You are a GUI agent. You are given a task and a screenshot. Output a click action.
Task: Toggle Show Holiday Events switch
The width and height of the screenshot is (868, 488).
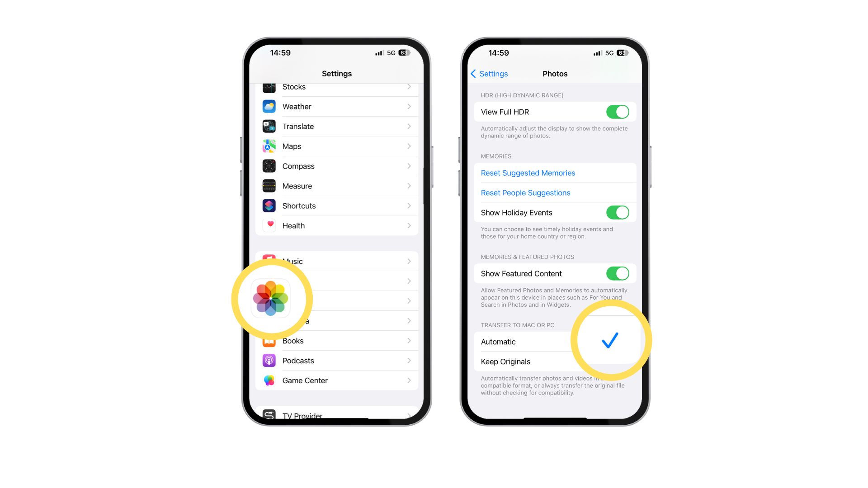coord(618,213)
